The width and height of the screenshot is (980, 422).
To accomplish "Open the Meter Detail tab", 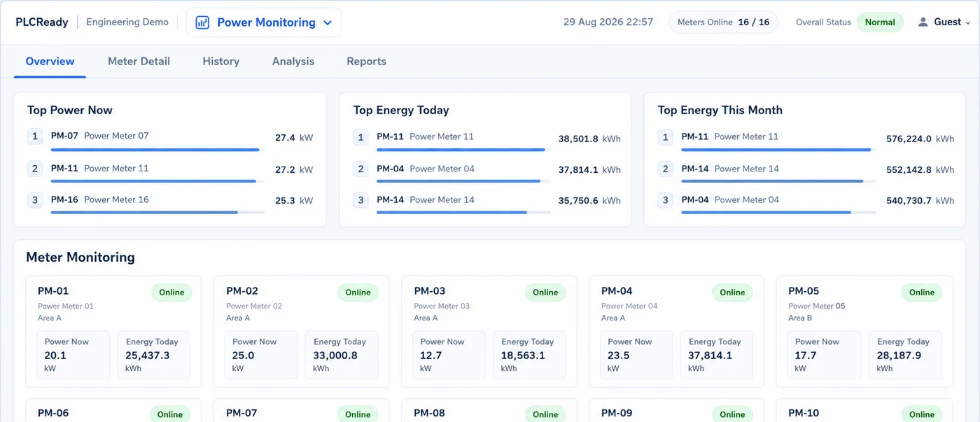I will pos(139,61).
